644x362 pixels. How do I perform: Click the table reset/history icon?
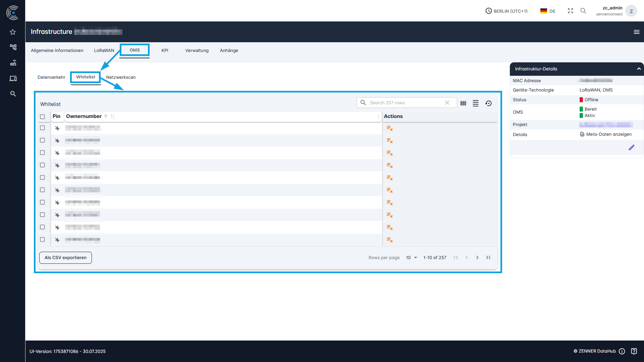coord(488,103)
